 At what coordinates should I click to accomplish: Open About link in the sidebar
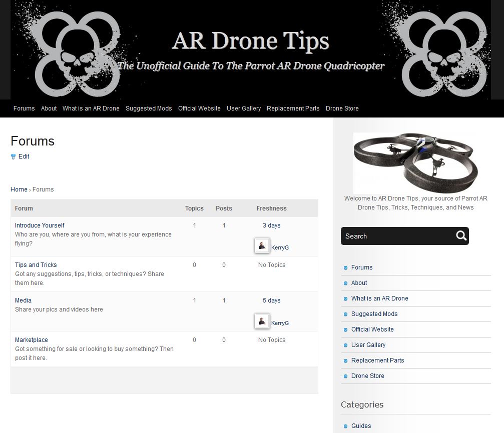[359, 282]
